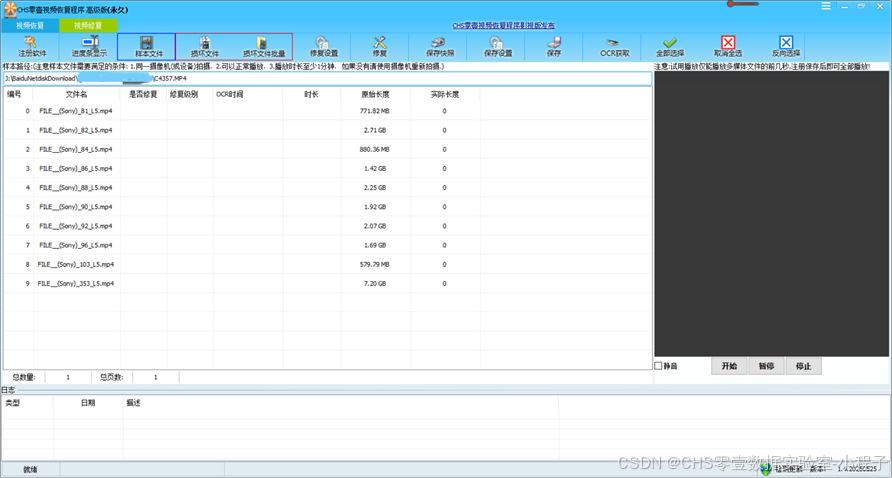Click 880.36 MB size cell
This screenshot has width=892, height=478.
tap(375, 149)
